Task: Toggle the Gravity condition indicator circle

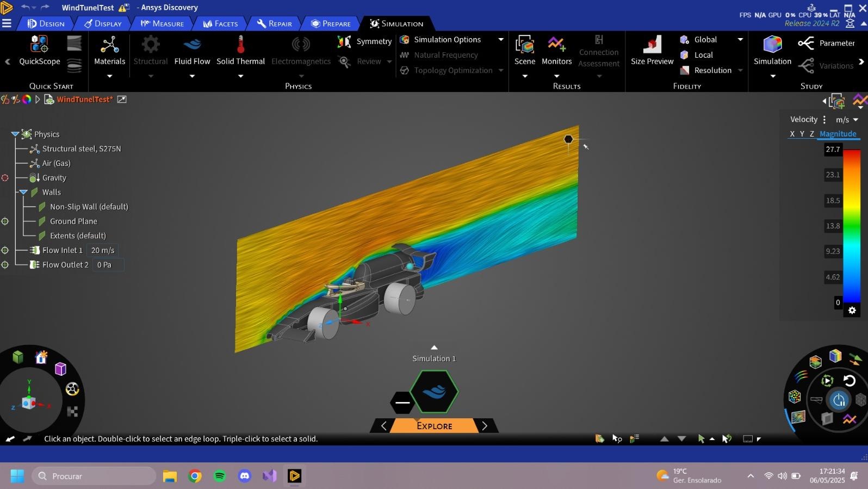Action: tap(5, 178)
